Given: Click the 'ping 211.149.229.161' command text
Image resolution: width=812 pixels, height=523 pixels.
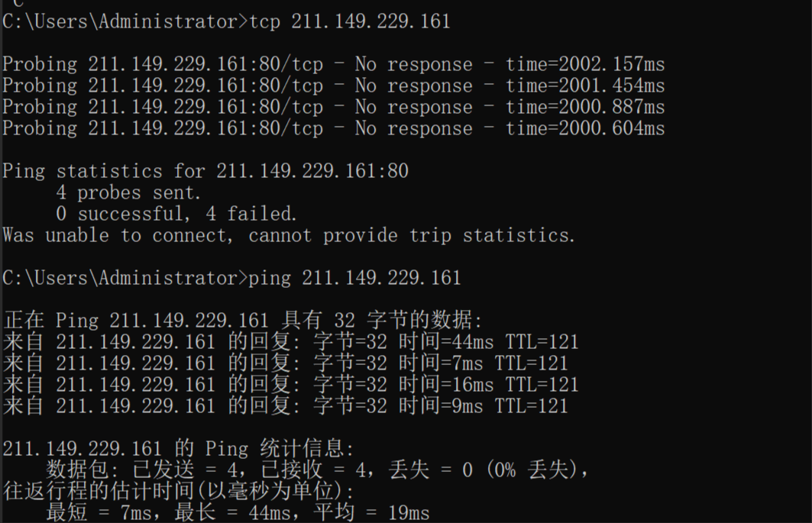Looking at the screenshot, I should tap(354, 278).
